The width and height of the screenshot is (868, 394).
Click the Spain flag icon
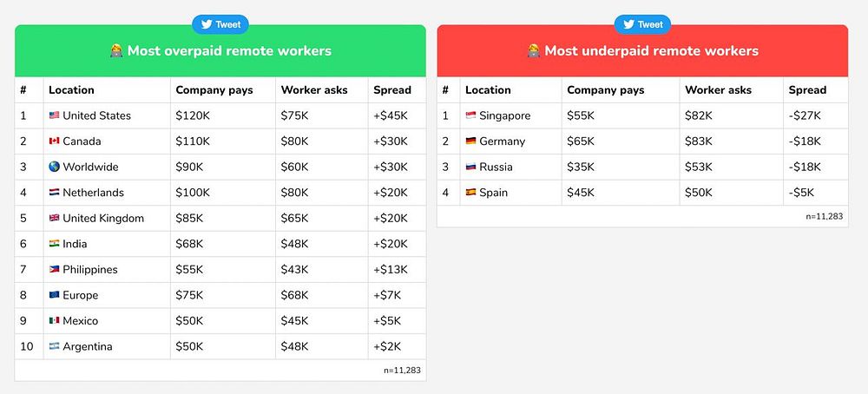tap(470, 193)
